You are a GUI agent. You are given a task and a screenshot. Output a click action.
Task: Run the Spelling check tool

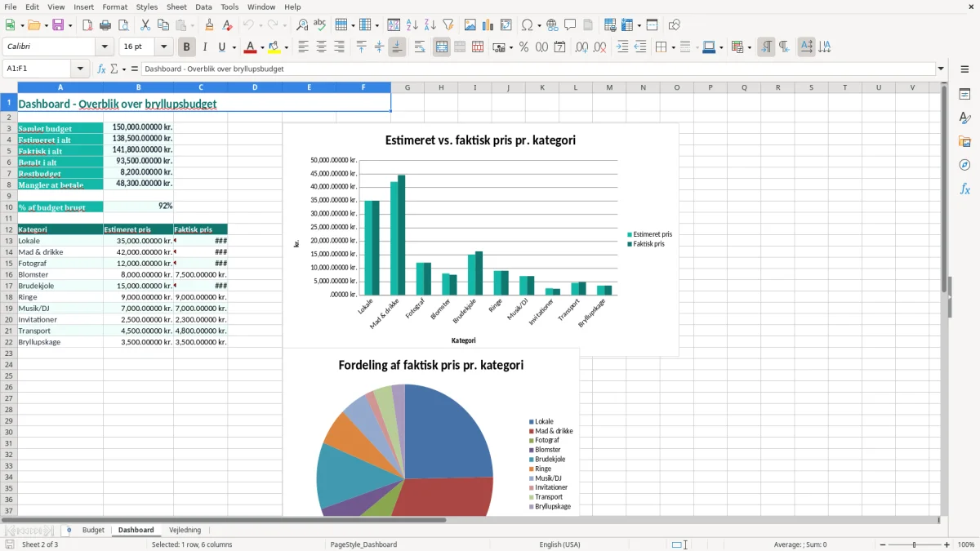(x=320, y=25)
